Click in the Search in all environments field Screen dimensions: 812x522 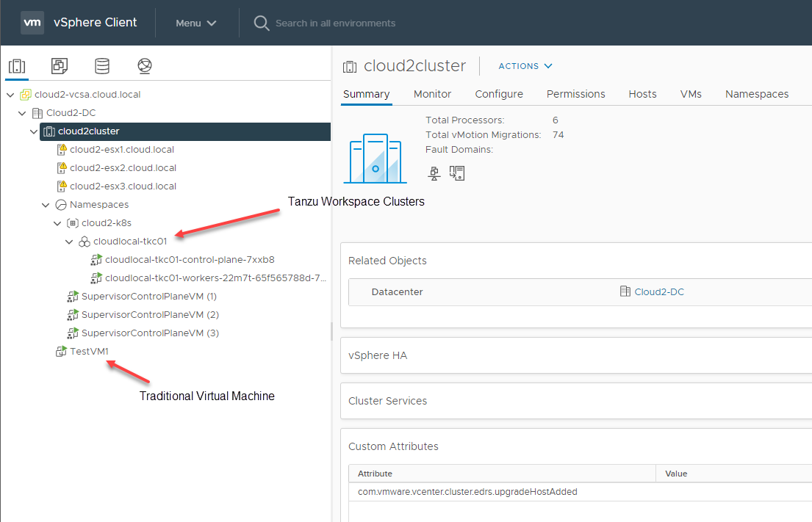pyautogui.click(x=336, y=23)
